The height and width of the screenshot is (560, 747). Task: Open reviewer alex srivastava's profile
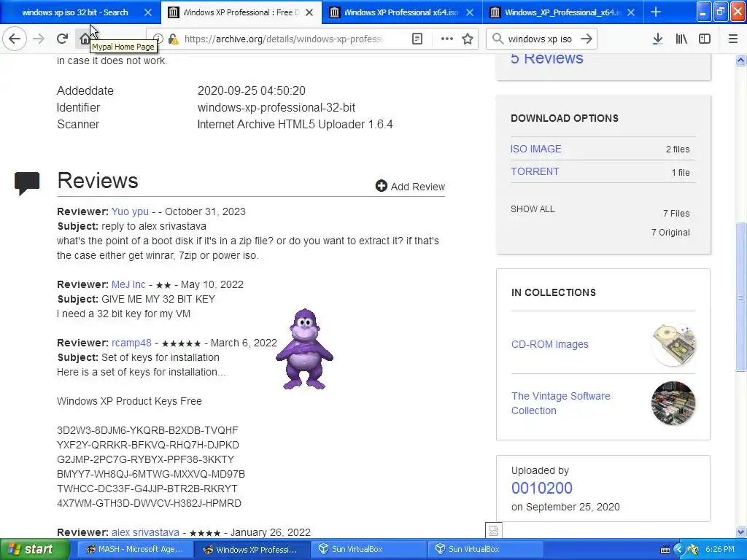145,532
